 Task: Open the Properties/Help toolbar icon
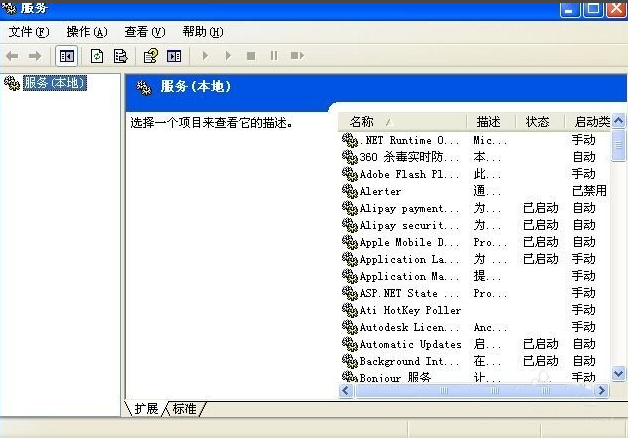coord(151,56)
